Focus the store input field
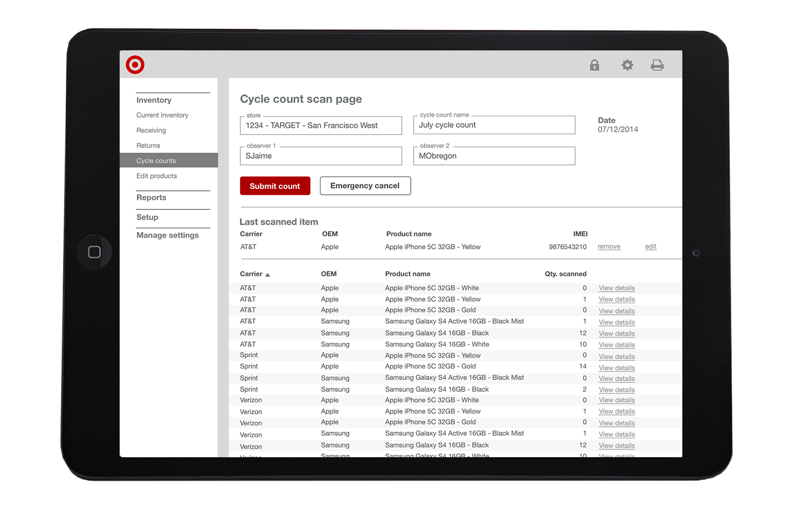The image size is (800, 532). tap(321, 126)
